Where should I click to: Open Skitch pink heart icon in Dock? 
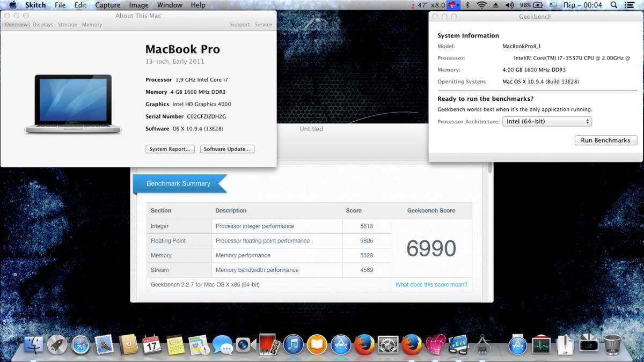[x=436, y=344]
